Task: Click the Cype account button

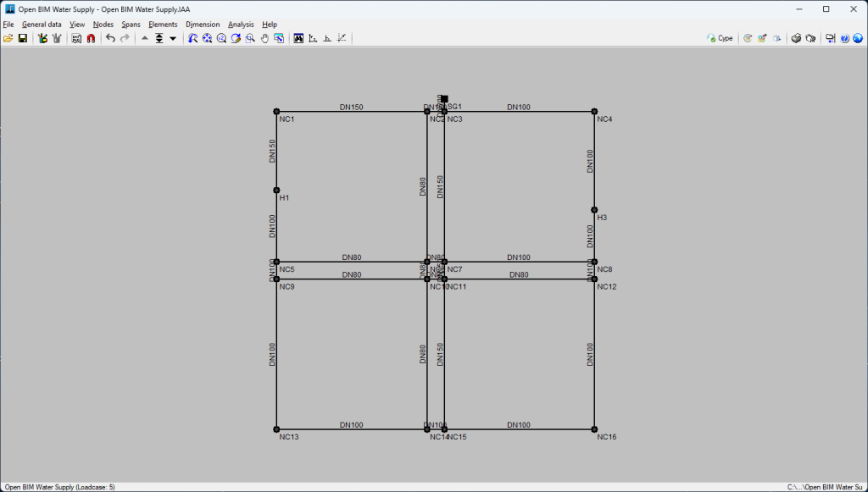Action: [720, 38]
